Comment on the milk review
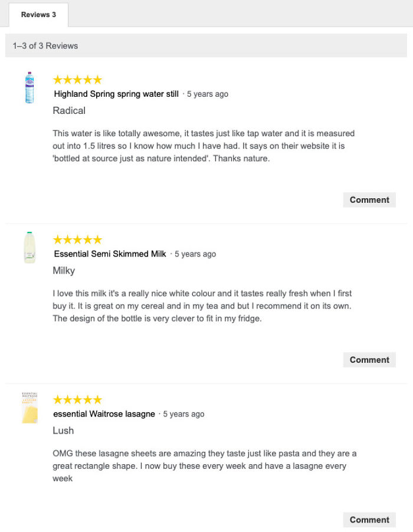413x532 pixels. click(x=369, y=360)
